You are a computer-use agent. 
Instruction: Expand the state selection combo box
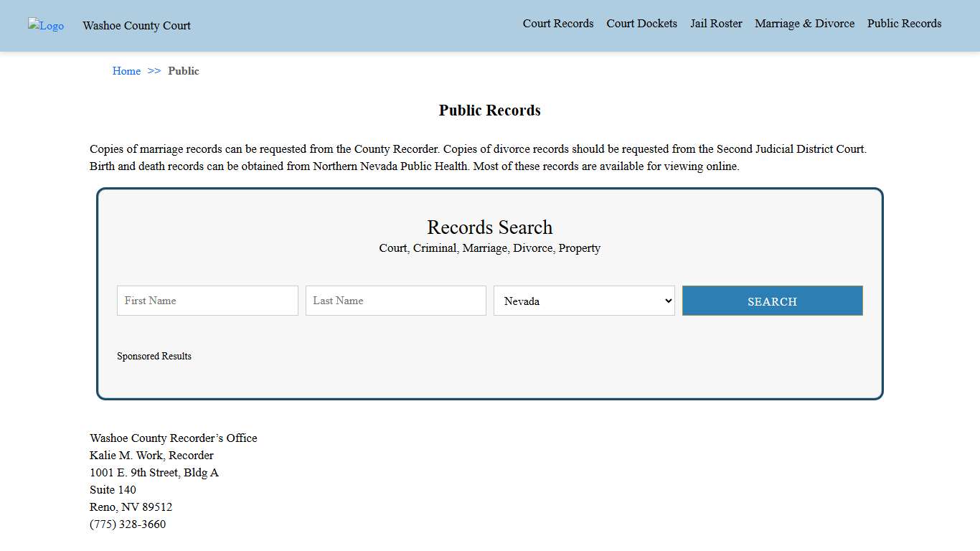tap(583, 301)
